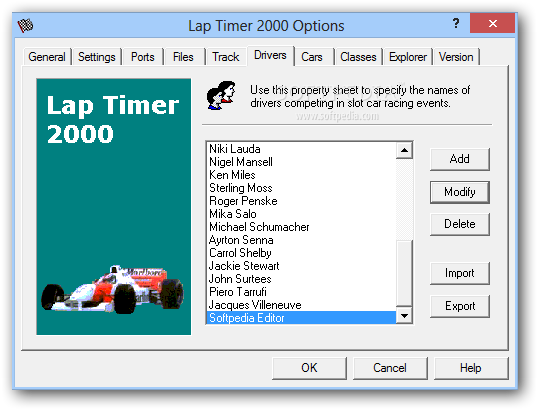Open the Classes tab

coord(358,57)
